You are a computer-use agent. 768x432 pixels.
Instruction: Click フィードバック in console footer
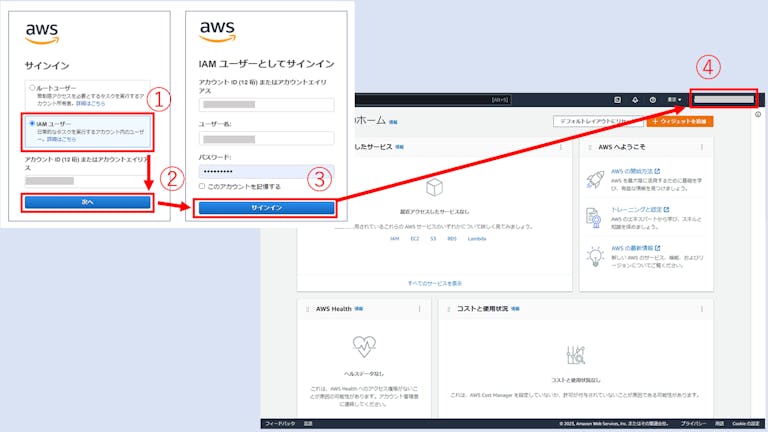280,424
